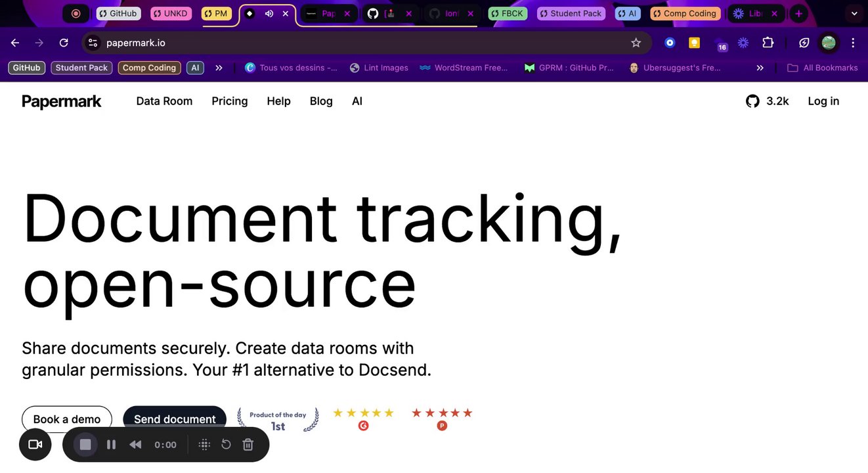
Task: Expand the Comp Coding tab group
Action: click(685, 13)
